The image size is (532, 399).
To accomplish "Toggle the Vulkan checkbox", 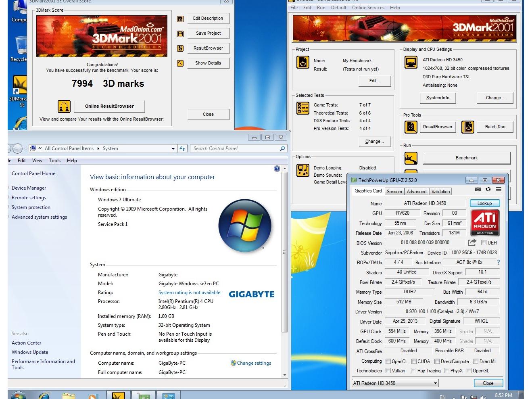I will coord(388,371).
